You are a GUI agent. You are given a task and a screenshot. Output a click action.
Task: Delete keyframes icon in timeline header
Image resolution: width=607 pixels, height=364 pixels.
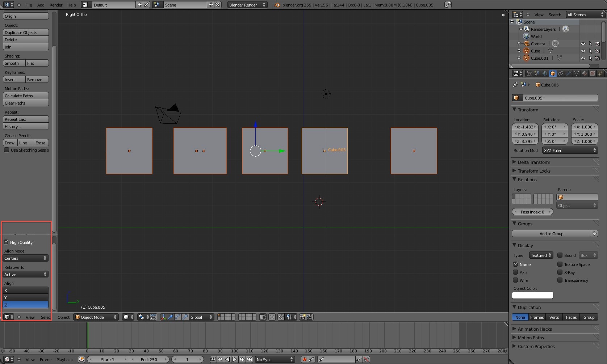click(x=367, y=359)
